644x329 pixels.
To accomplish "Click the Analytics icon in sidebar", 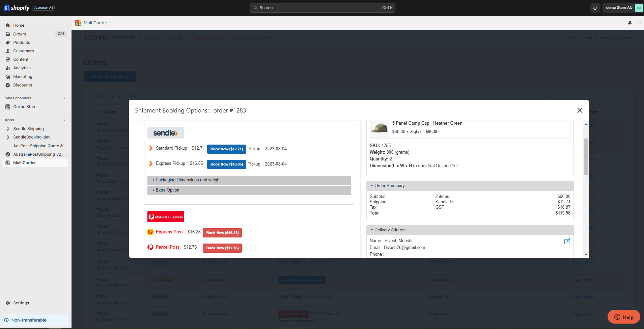I will [8, 68].
